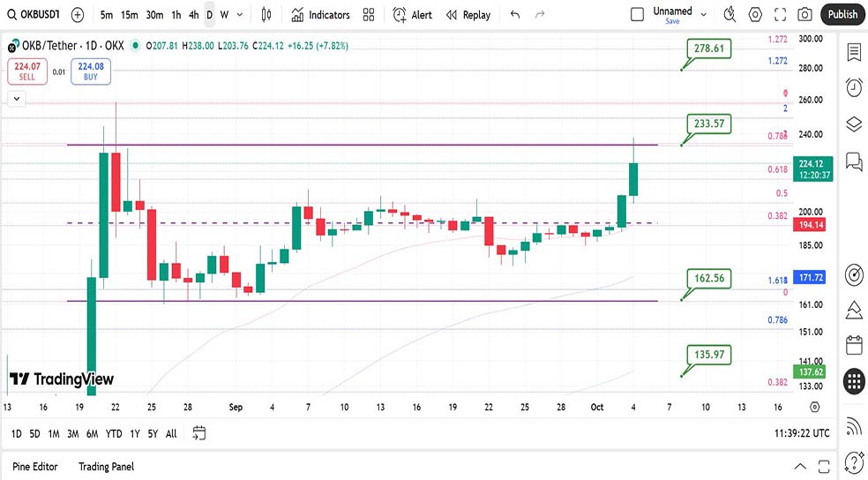Take a chart snapshot with camera icon

click(x=804, y=14)
